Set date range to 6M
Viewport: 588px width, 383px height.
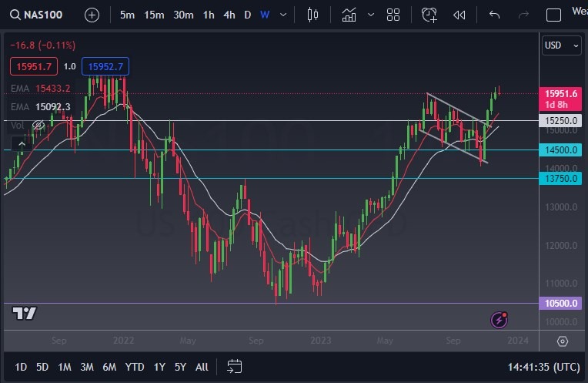(109, 367)
